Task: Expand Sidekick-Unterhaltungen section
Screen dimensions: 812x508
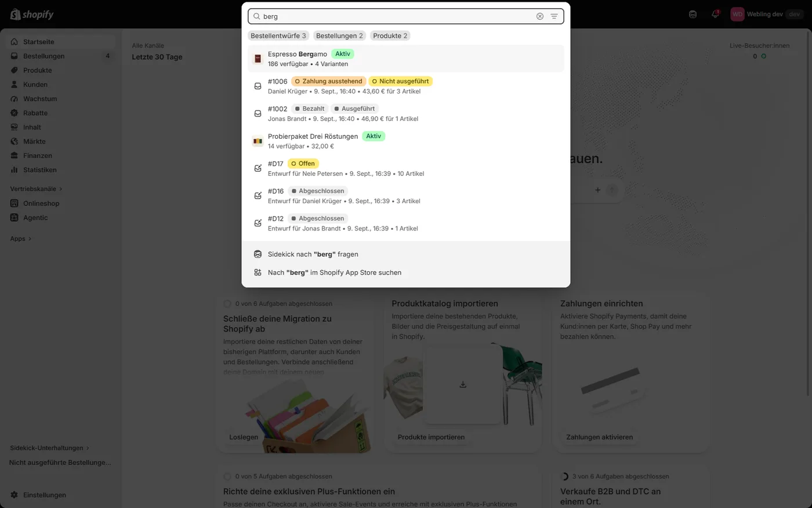Action: [x=50, y=448]
